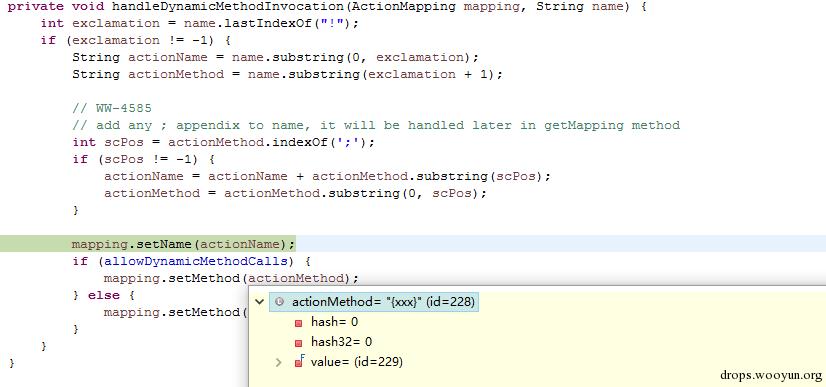Click the allowDynamicMethodCalls field reference
Screen dimensions: 826x387
click(196, 261)
